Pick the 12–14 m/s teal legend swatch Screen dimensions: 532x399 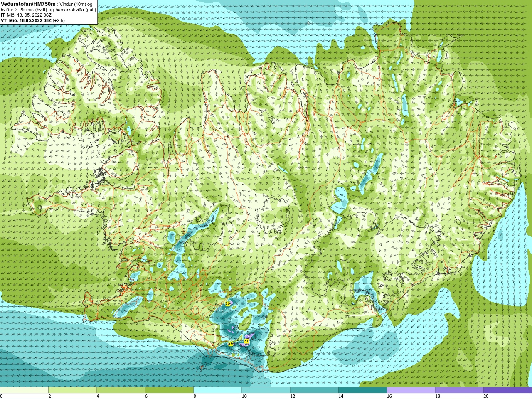pos(314,390)
